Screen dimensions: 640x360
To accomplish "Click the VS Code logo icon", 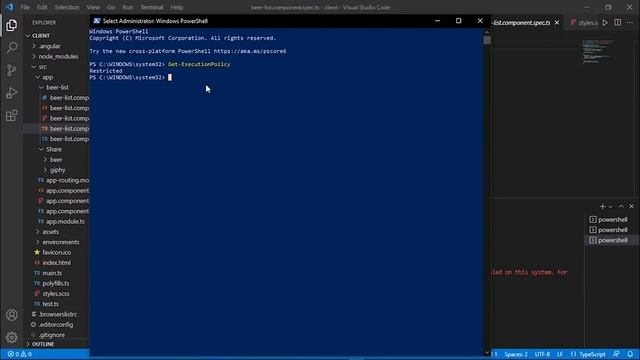I will [x=9, y=7].
